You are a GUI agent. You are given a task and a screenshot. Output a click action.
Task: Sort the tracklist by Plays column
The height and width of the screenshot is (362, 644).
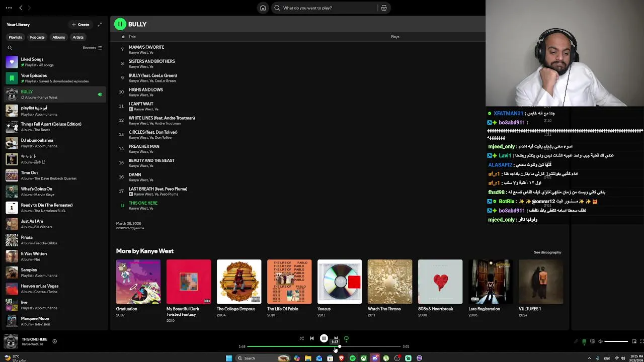(x=395, y=37)
